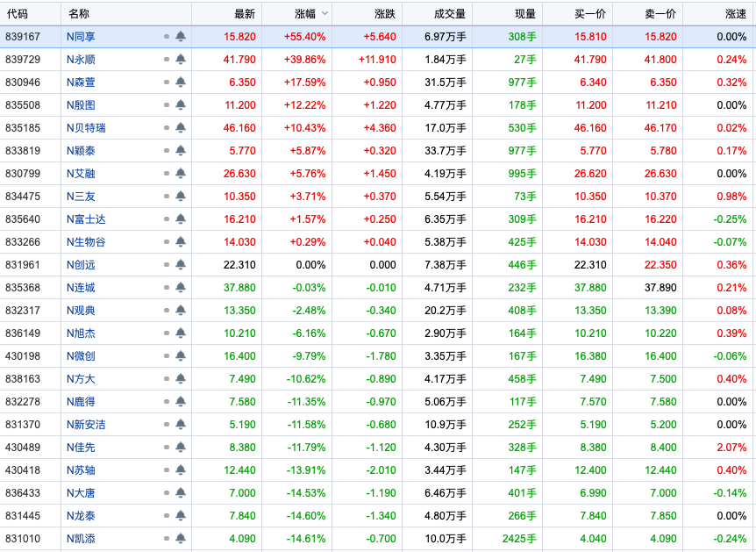Click the 涨速 column header

point(736,13)
